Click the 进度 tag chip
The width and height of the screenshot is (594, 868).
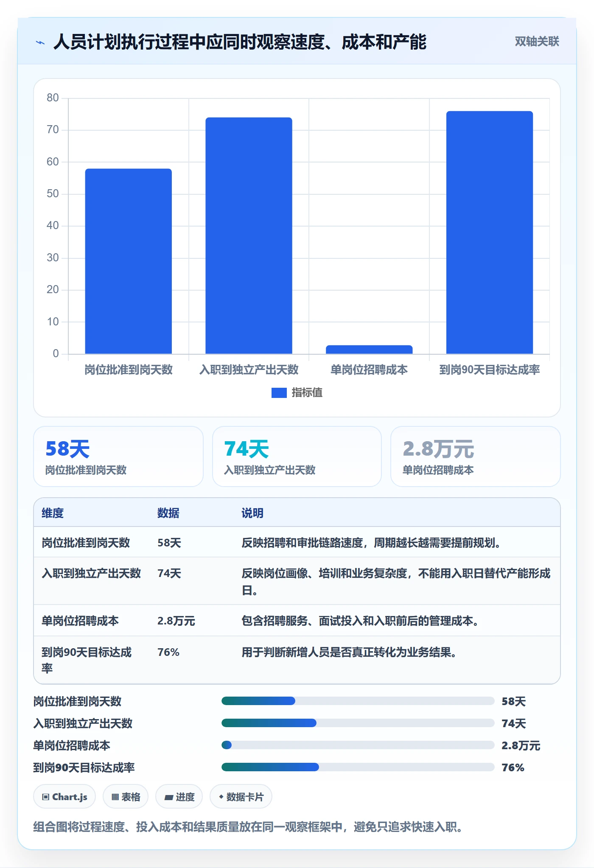(x=179, y=797)
